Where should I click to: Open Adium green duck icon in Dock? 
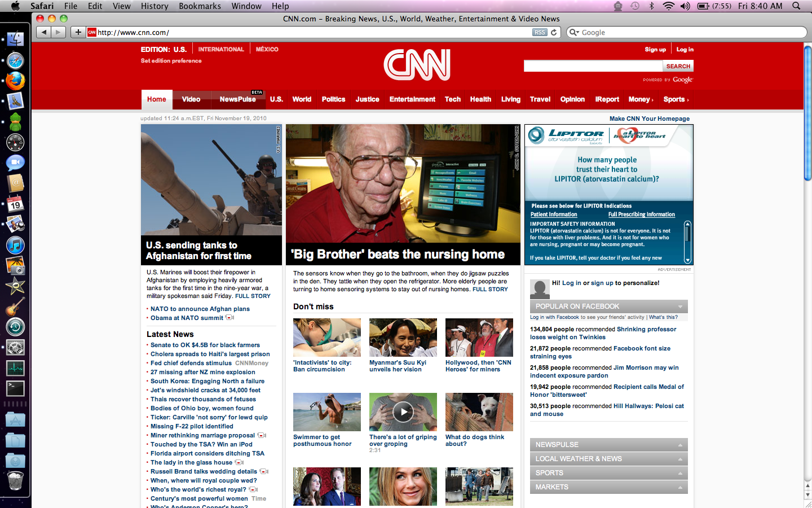(x=15, y=121)
